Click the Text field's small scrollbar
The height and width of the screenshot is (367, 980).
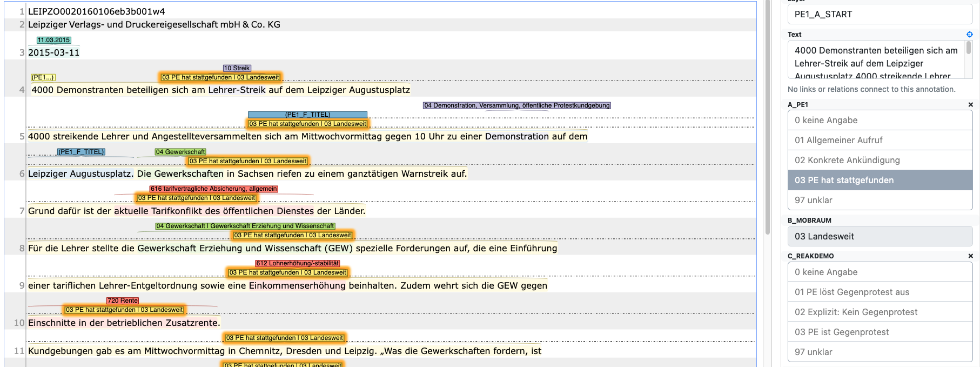coord(968,48)
